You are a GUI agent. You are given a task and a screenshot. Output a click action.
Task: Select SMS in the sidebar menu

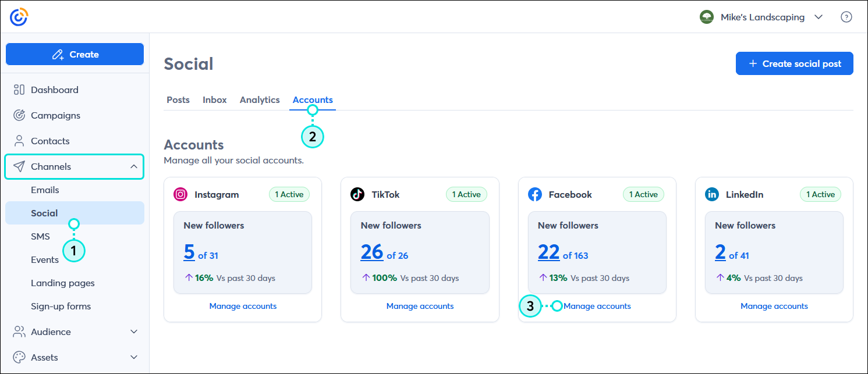40,236
